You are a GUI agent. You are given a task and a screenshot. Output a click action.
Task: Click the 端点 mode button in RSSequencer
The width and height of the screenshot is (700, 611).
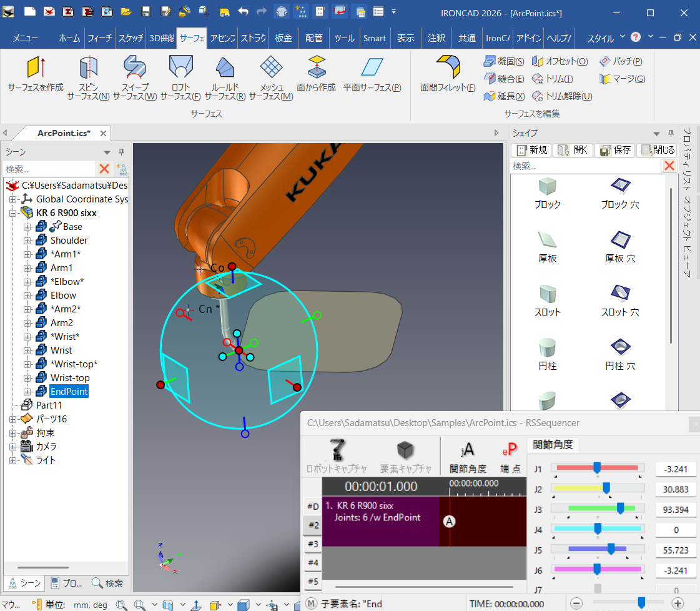(510, 457)
